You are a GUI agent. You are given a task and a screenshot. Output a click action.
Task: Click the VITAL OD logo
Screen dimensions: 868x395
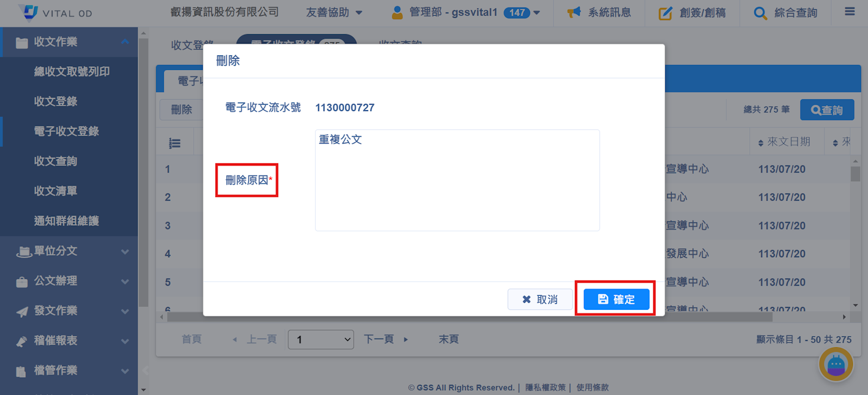pyautogui.click(x=55, y=12)
